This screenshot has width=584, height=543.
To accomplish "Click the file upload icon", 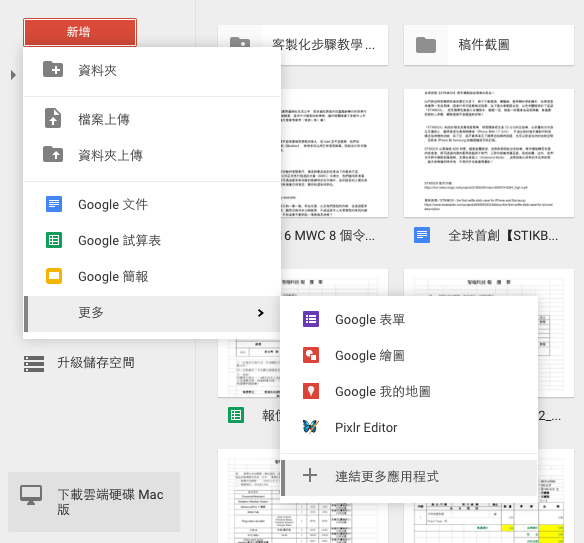I will tap(53, 118).
